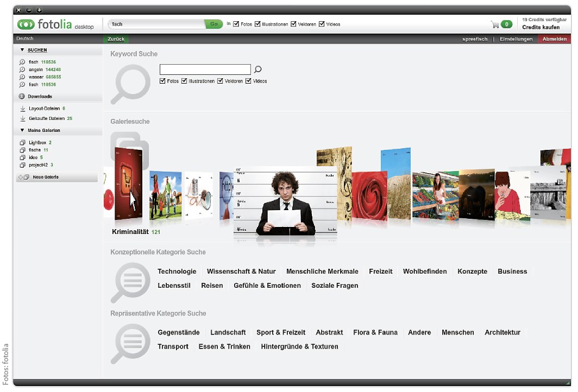Click gallery icon next to Lightbox

[x=22, y=143]
